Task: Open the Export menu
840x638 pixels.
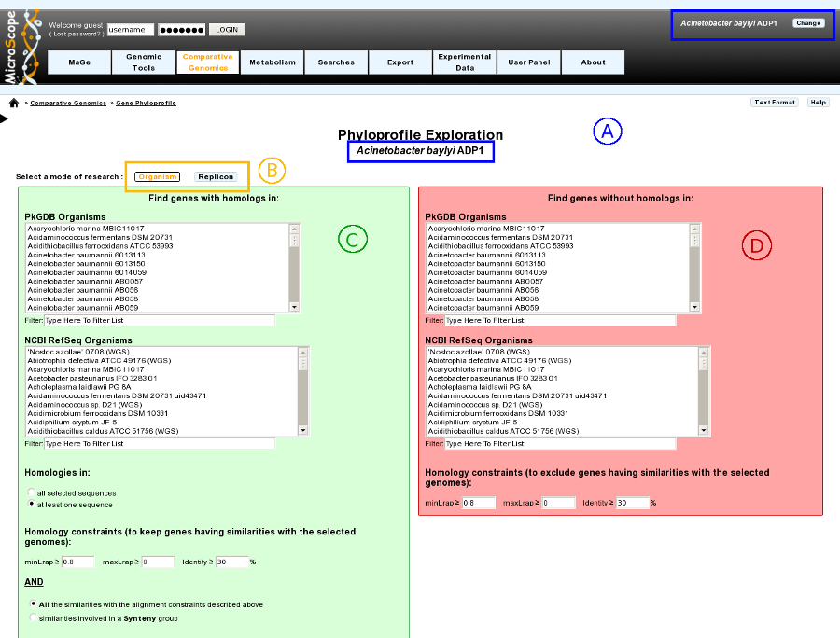Action: pos(400,62)
